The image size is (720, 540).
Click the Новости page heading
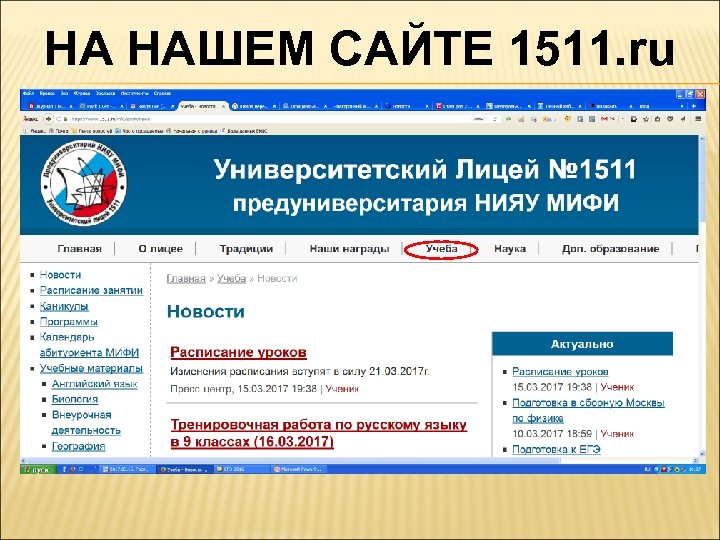click(206, 311)
